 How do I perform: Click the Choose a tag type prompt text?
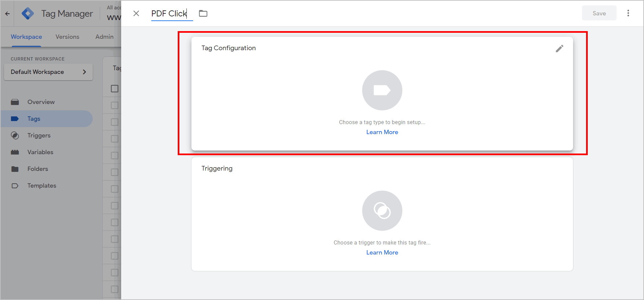382,122
